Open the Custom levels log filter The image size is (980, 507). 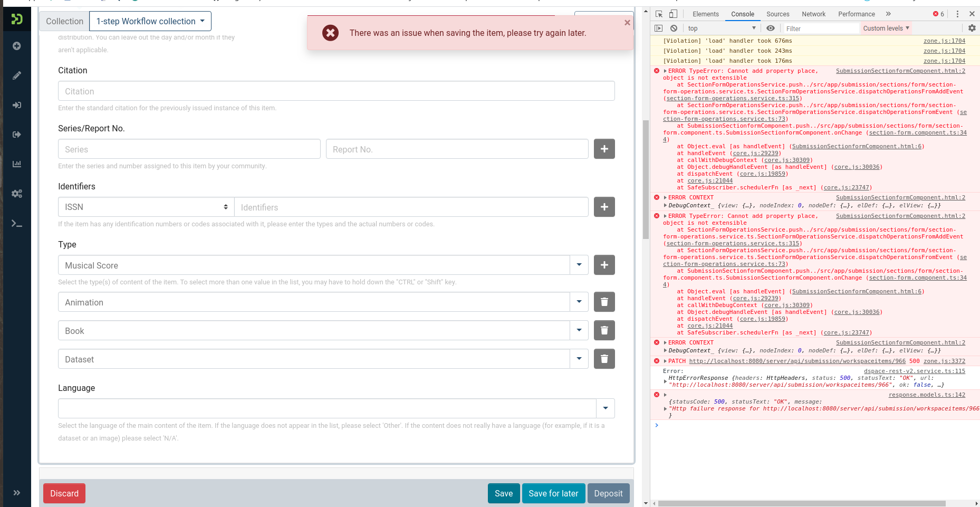coord(886,28)
